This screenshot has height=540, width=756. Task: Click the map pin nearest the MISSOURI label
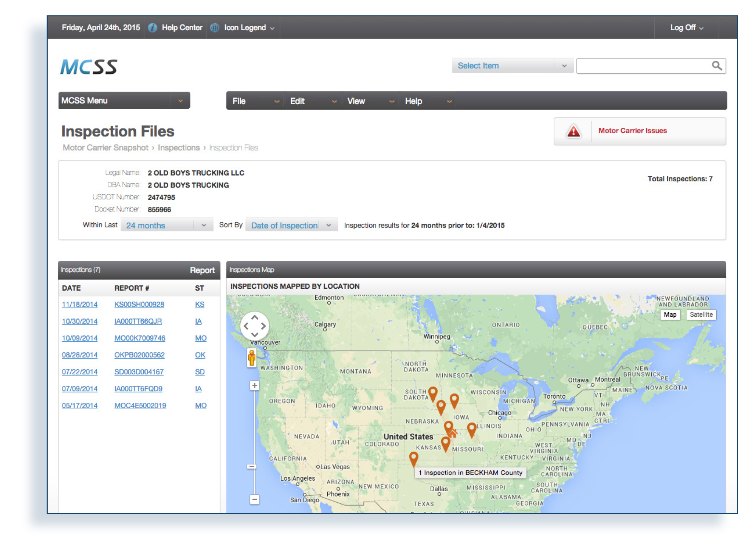click(x=446, y=444)
